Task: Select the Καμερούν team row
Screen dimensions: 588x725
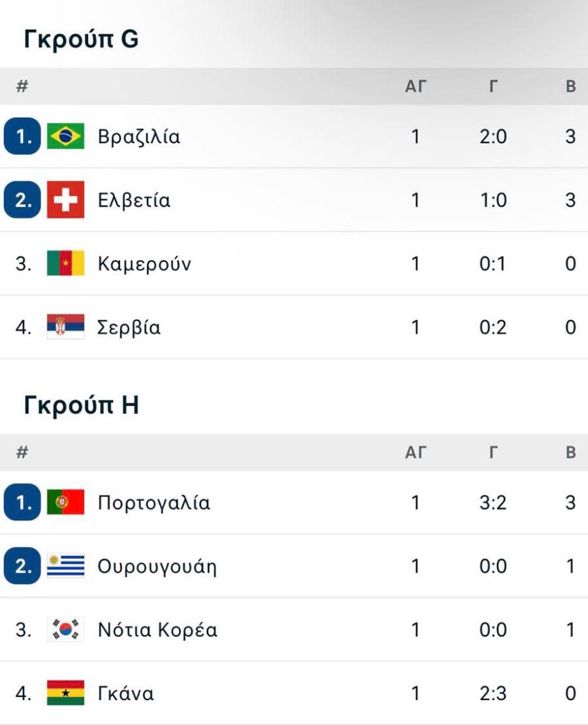Action: [x=294, y=263]
